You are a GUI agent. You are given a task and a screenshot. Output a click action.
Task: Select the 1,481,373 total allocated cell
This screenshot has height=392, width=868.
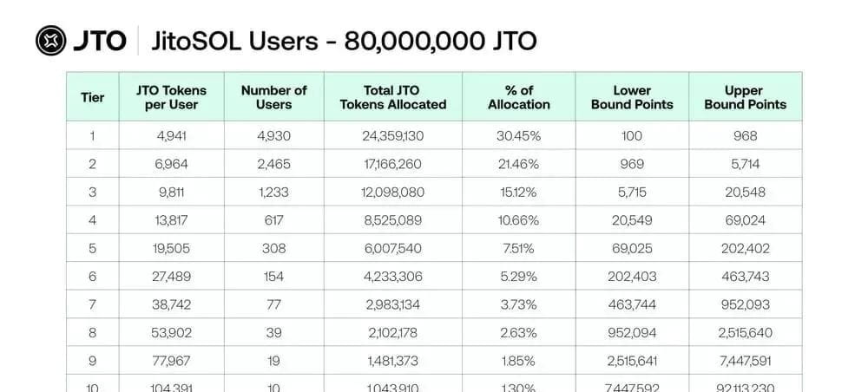point(393,361)
